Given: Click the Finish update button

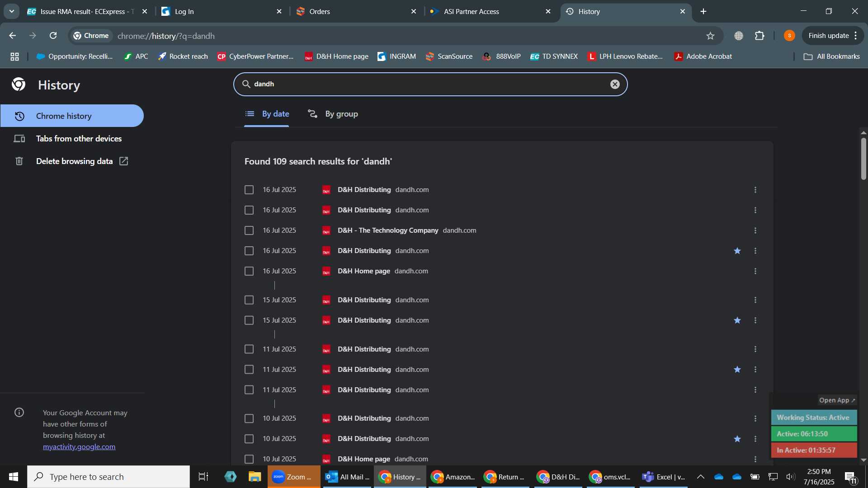Looking at the screenshot, I should pyautogui.click(x=833, y=36).
